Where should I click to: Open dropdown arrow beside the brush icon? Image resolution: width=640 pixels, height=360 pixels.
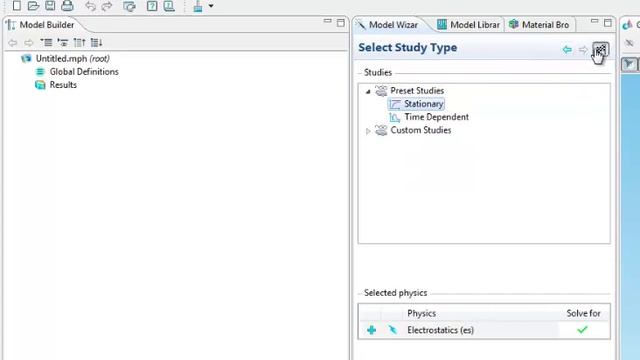click(211, 6)
